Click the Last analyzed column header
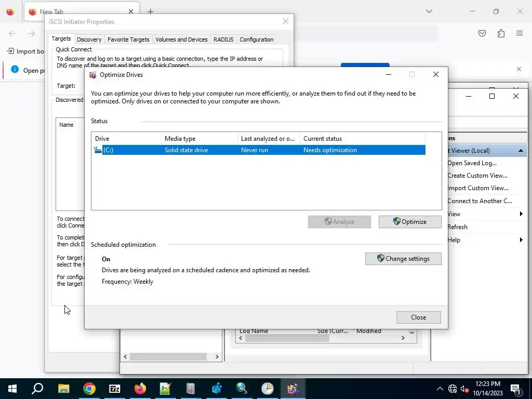The image size is (532, 399). click(269, 139)
